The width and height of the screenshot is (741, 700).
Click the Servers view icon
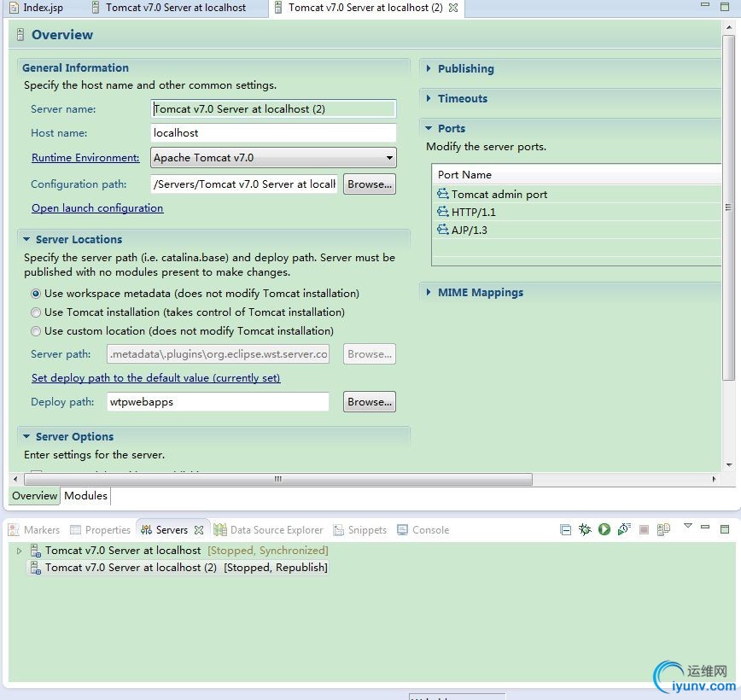[x=147, y=530]
